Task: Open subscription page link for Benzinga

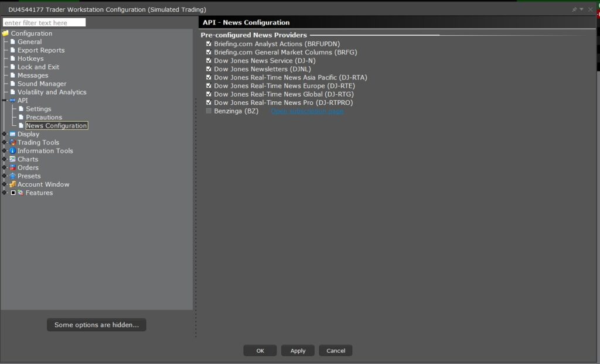Action: 307,111
